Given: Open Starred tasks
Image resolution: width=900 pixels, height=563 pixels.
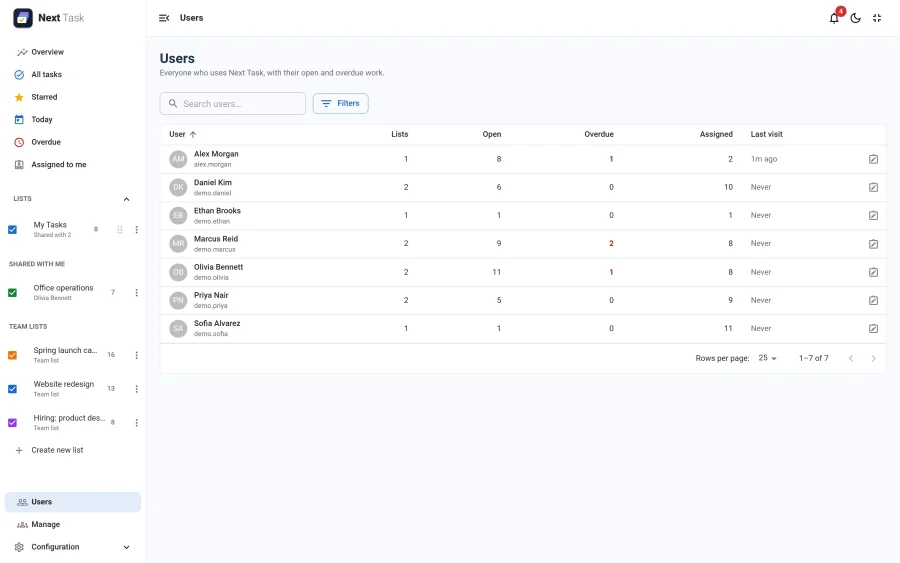Looking at the screenshot, I should [x=72, y=97].
